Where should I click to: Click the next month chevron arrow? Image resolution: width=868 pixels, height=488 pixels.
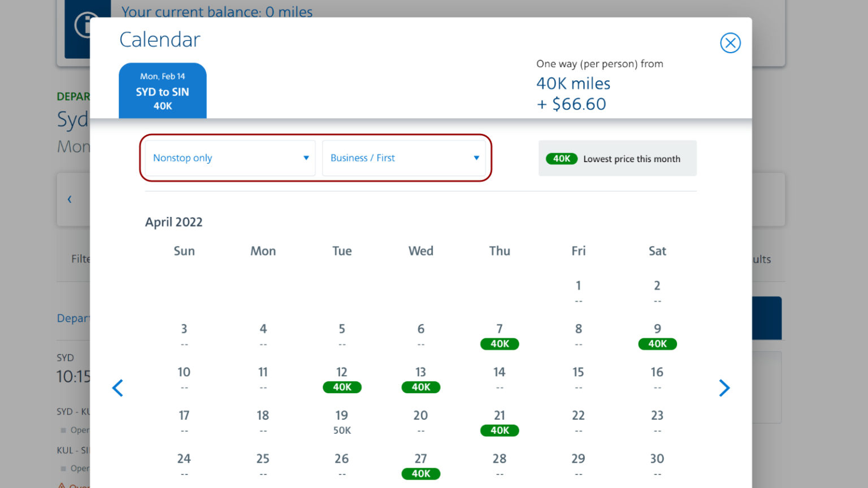724,388
